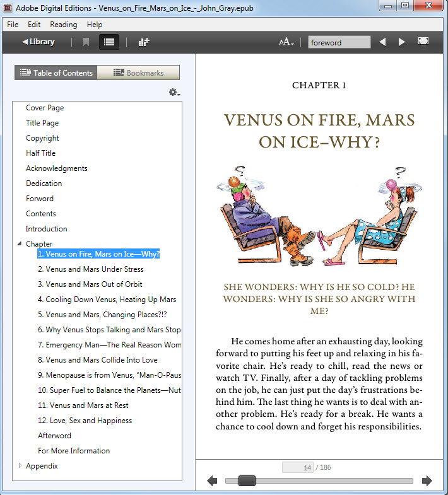Open the gear options menu in panel

174,93
